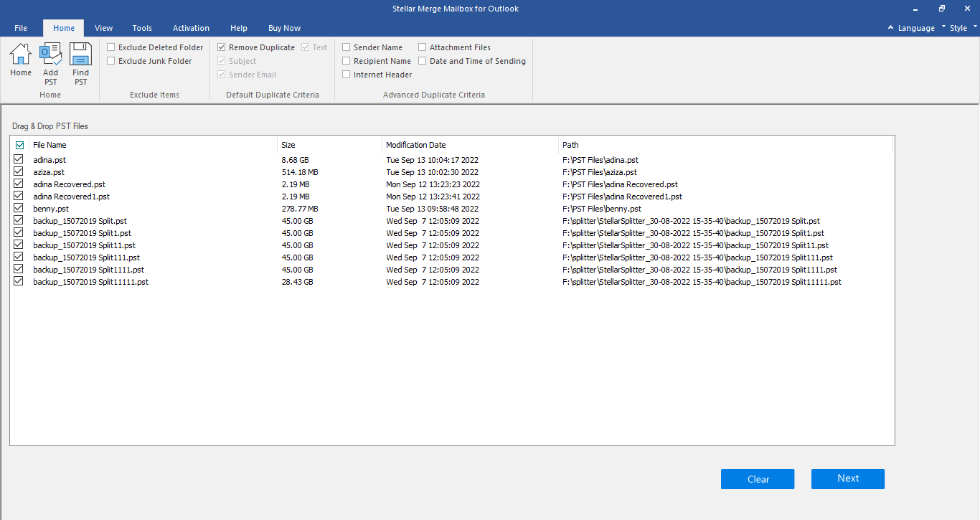Uncheck the adina Recovered1.pst checkbox

pos(19,196)
